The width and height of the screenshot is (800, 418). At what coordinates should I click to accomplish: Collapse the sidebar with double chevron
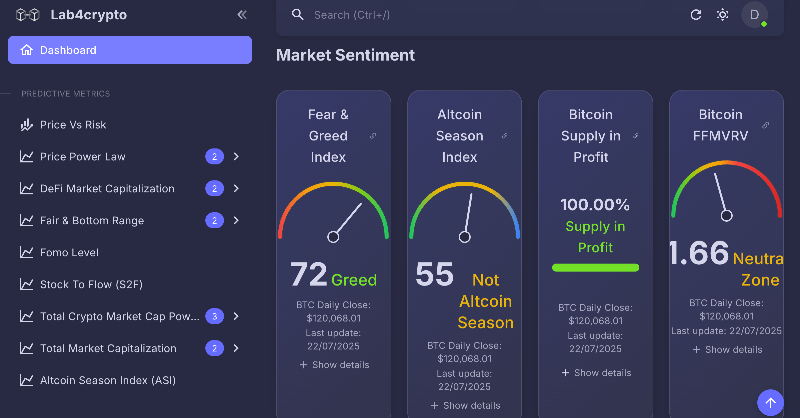tap(242, 15)
